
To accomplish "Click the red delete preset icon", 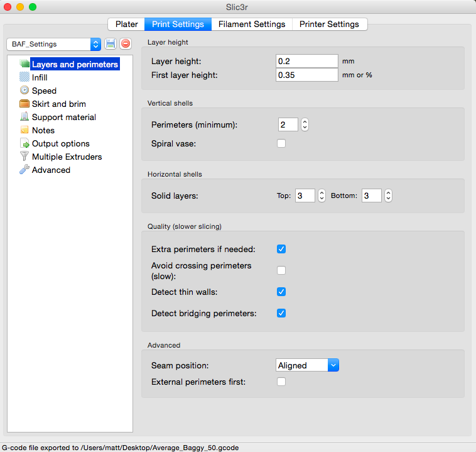I will point(126,44).
